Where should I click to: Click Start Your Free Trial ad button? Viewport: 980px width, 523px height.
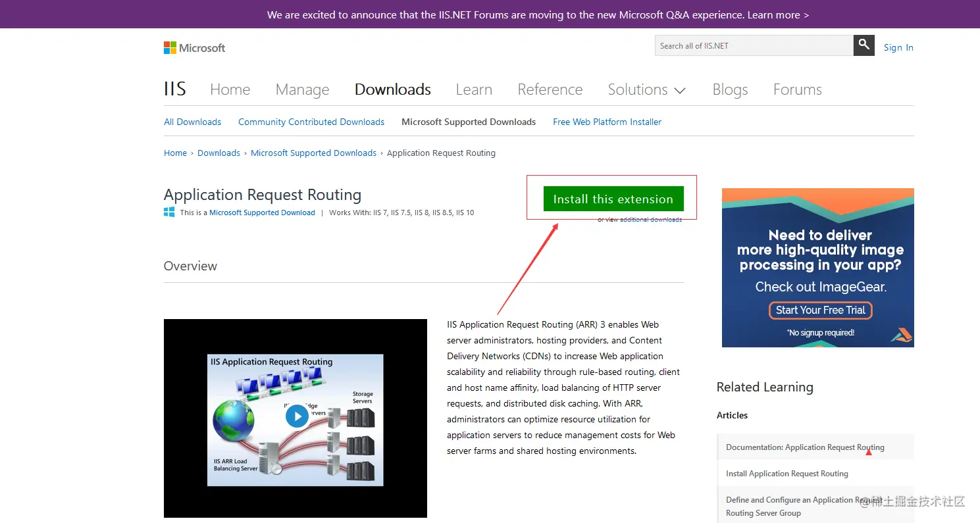821,310
